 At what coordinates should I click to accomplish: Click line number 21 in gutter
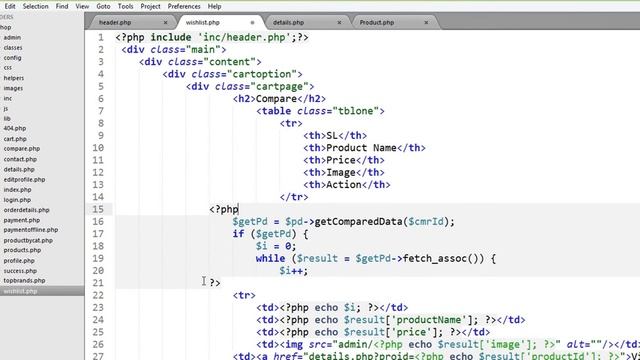point(98,283)
